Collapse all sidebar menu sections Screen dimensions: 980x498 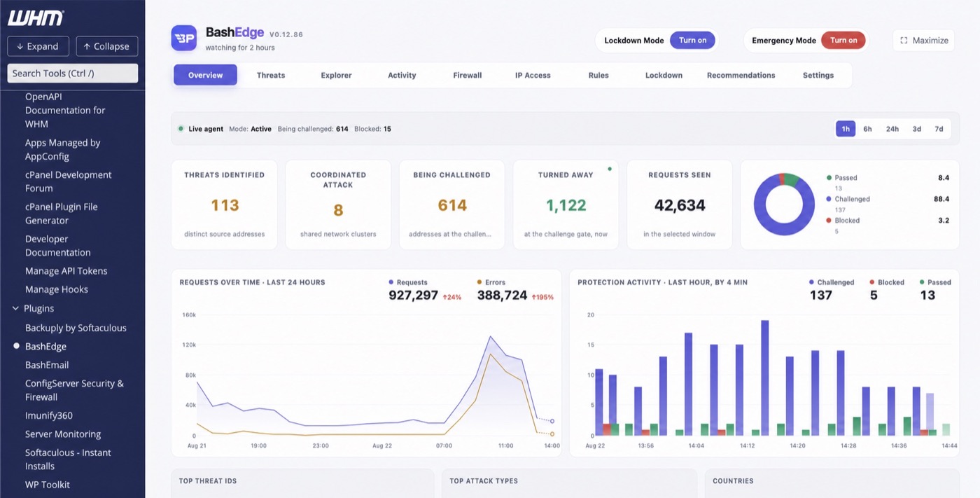tap(106, 46)
